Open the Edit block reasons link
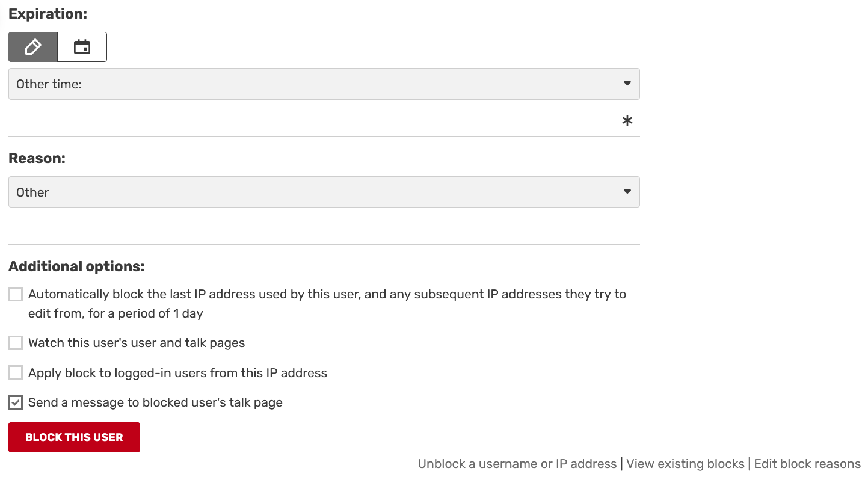868x477 pixels. click(x=807, y=464)
